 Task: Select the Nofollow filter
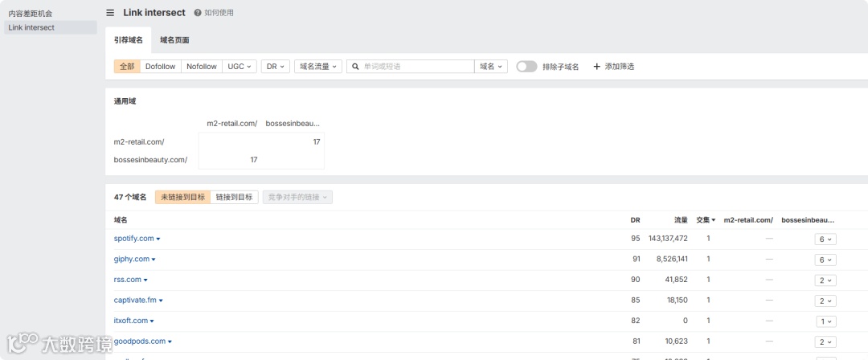pyautogui.click(x=202, y=67)
